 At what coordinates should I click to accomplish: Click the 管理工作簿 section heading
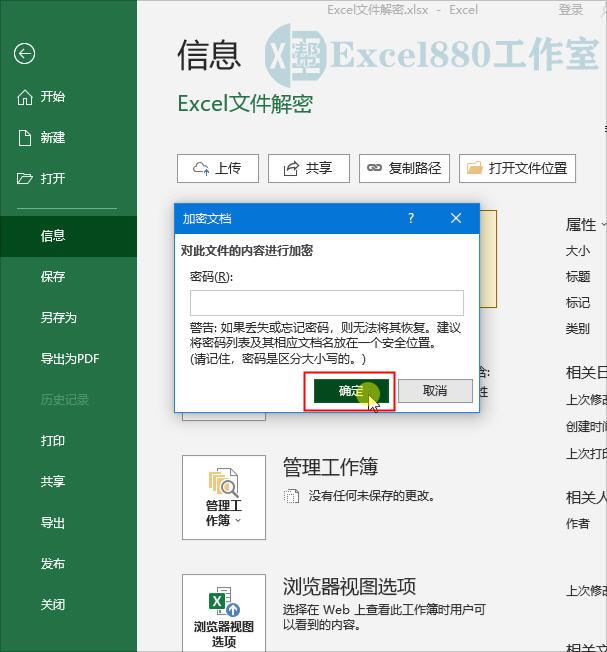(331, 467)
